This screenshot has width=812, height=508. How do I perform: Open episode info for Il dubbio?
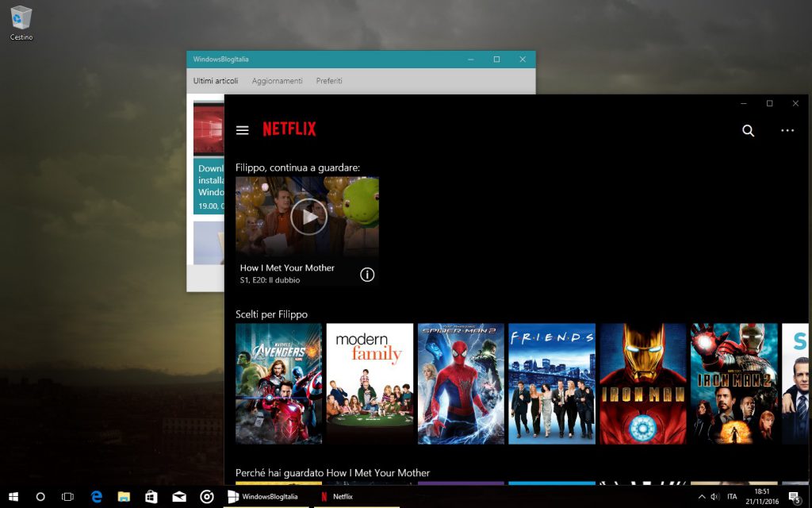coord(366,274)
